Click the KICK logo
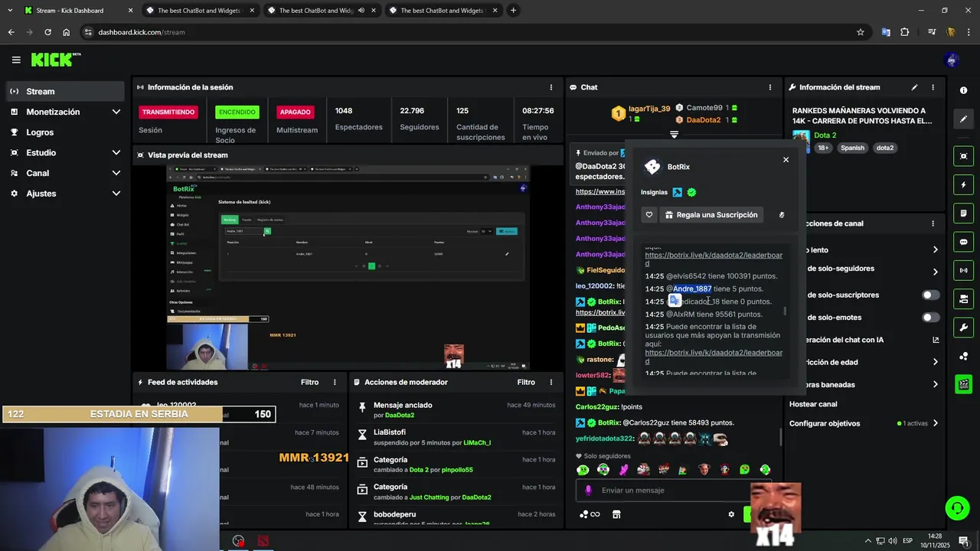The image size is (980, 551). coord(55,60)
